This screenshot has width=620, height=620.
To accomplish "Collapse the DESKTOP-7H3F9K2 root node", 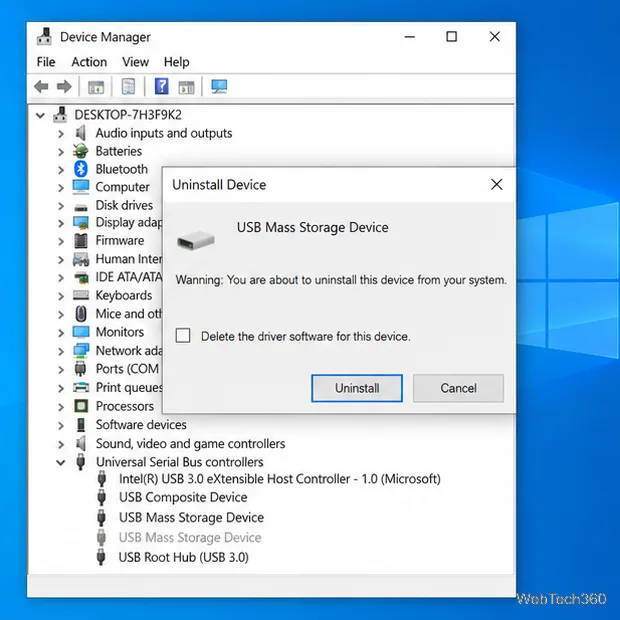I will (40, 115).
